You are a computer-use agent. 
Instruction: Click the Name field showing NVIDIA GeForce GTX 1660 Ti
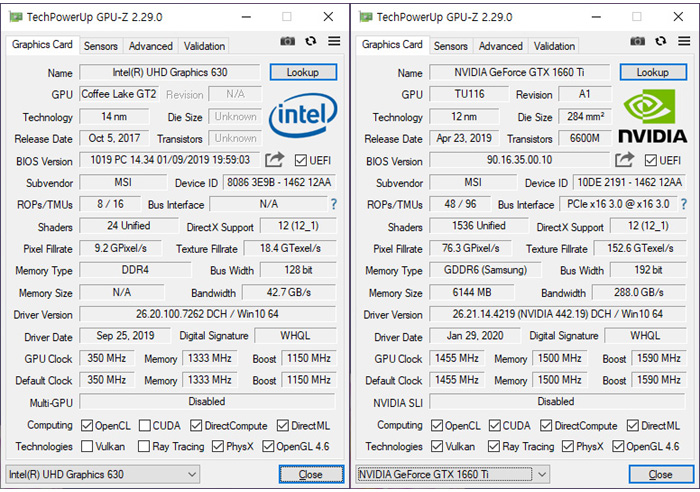(520, 72)
